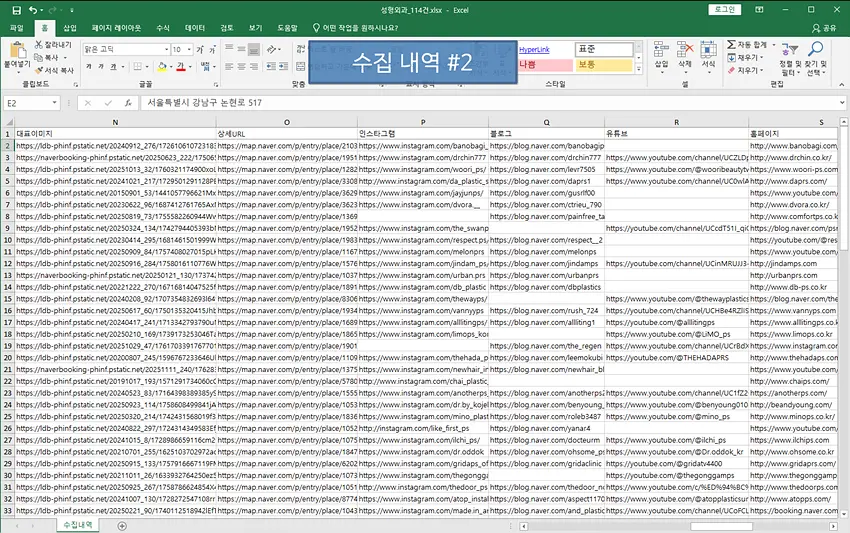Click the 공유 (Share) button

pyautogui.click(x=824, y=28)
